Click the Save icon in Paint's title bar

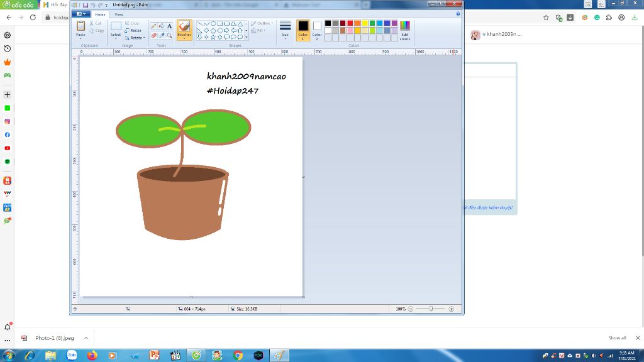[x=86, y=5]
